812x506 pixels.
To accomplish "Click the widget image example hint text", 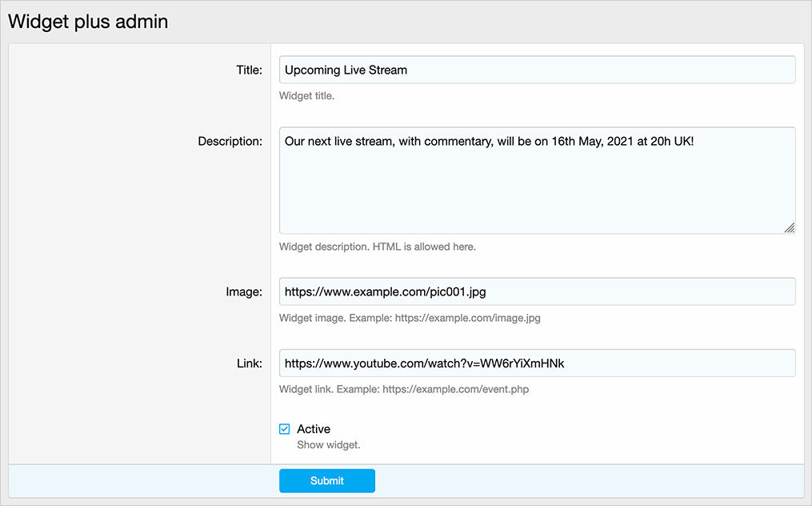I will [410, 318].
